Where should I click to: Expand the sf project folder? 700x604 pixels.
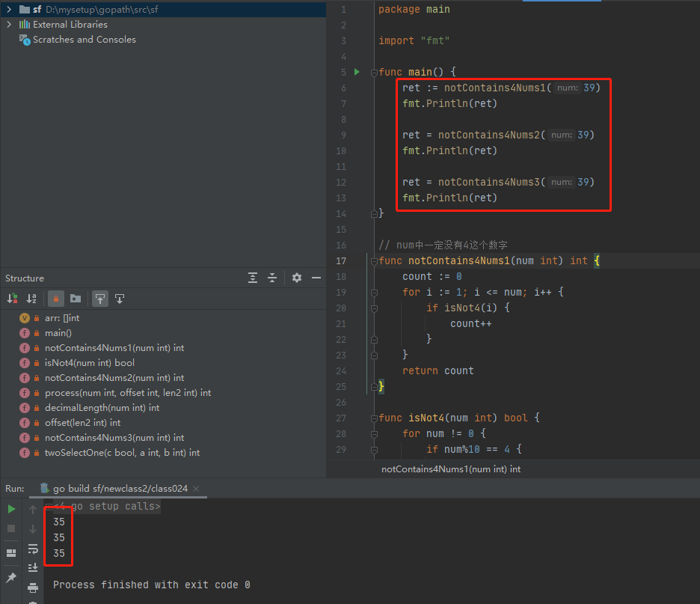tap(9, 9)
